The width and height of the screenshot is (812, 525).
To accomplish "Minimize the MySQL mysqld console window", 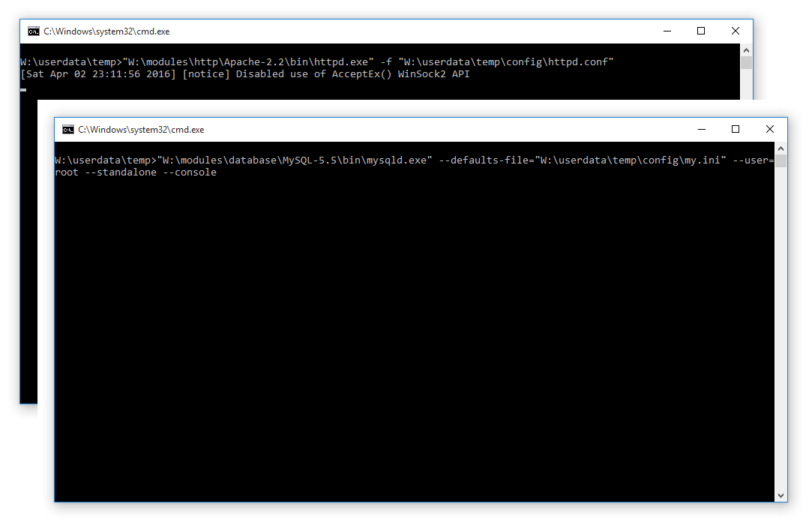I will [701, 129].
